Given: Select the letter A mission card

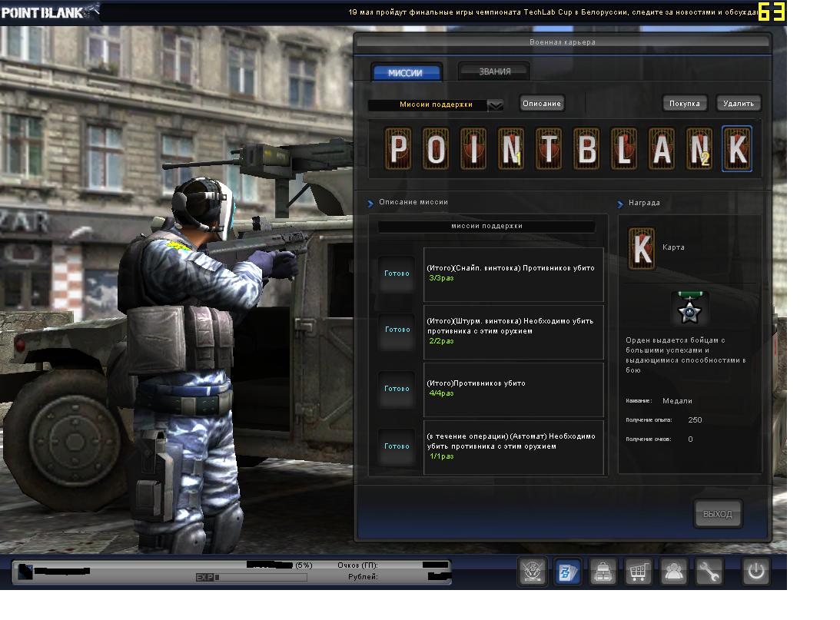Looking at the screenshot, I should click(662, 148).
